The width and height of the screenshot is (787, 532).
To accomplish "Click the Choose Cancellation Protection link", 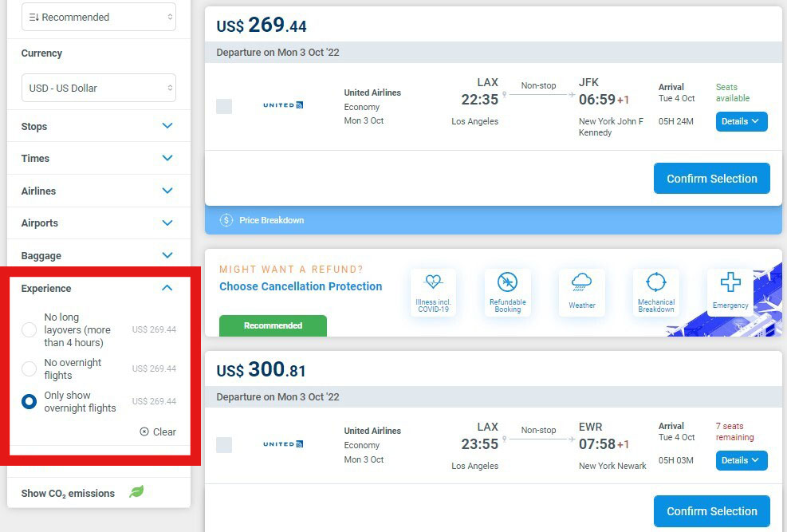I will click(x=301, y=286).
